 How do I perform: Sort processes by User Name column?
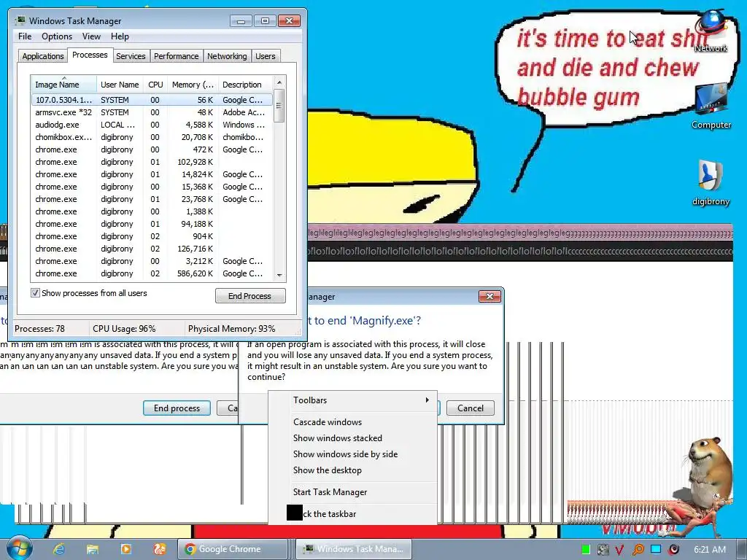coord(120,85)
